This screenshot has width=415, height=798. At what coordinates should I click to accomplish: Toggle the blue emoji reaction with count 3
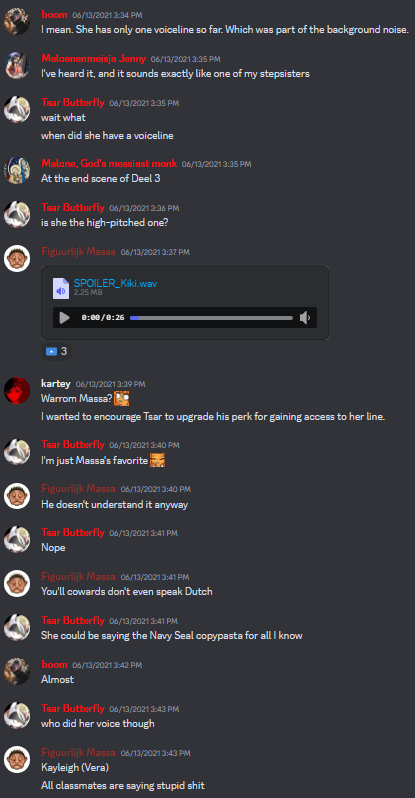57,351
